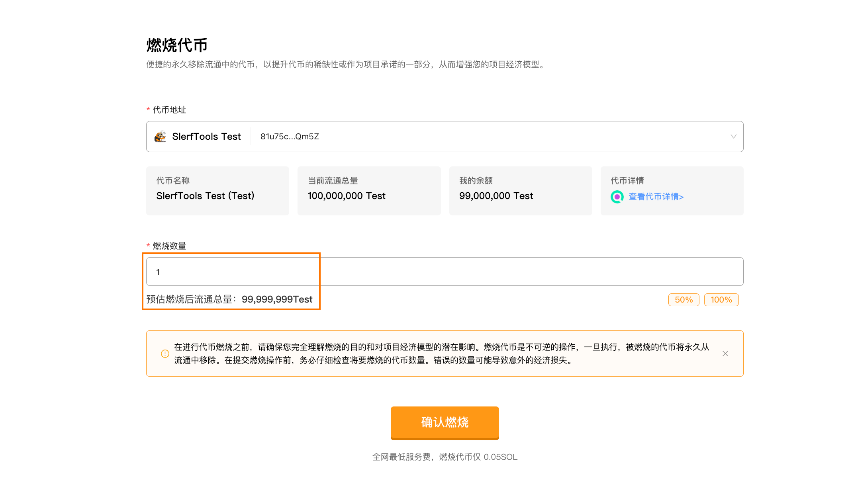Open the SlerfTools Test token selector
This screenshot has height=504, width=850.
coord(206,137)
